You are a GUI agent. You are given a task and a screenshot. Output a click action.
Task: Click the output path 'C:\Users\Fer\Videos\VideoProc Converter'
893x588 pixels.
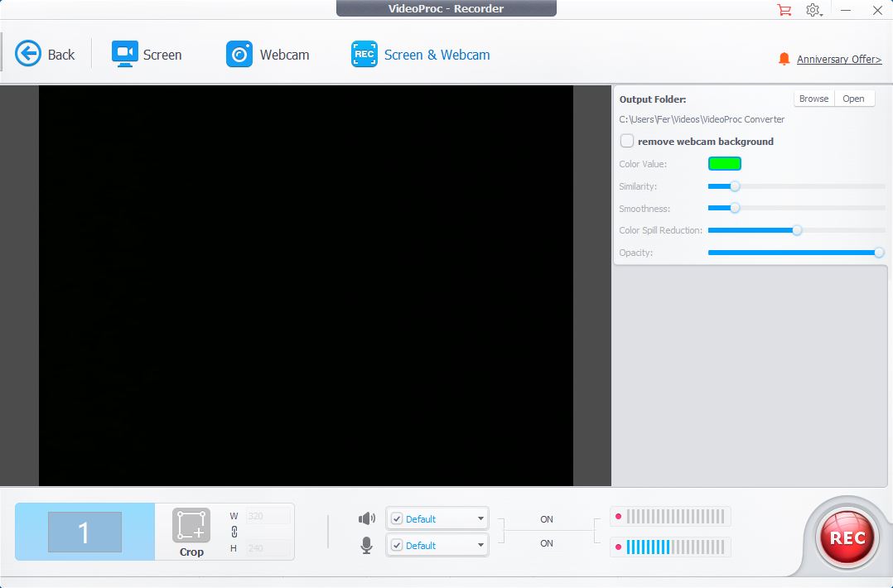702,119
